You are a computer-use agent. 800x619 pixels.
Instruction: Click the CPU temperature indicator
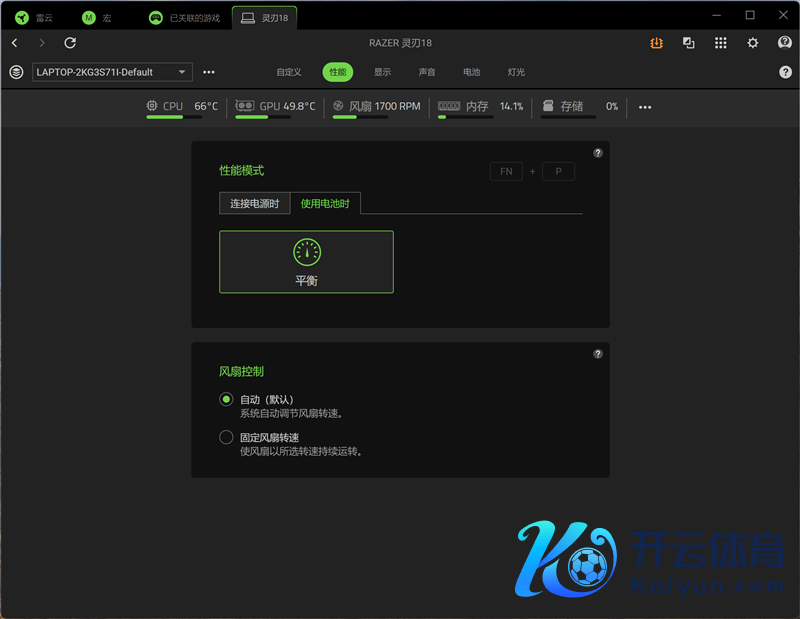[x=181, y=107]
